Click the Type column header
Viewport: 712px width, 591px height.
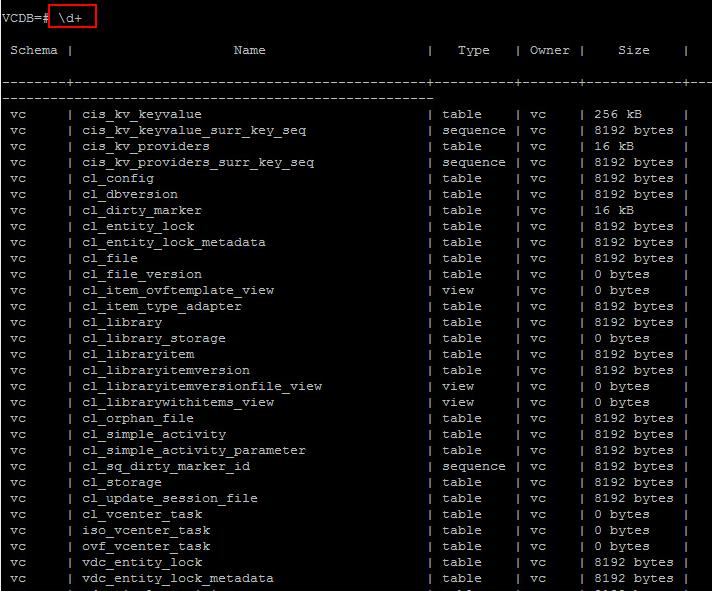click(473, 50)
